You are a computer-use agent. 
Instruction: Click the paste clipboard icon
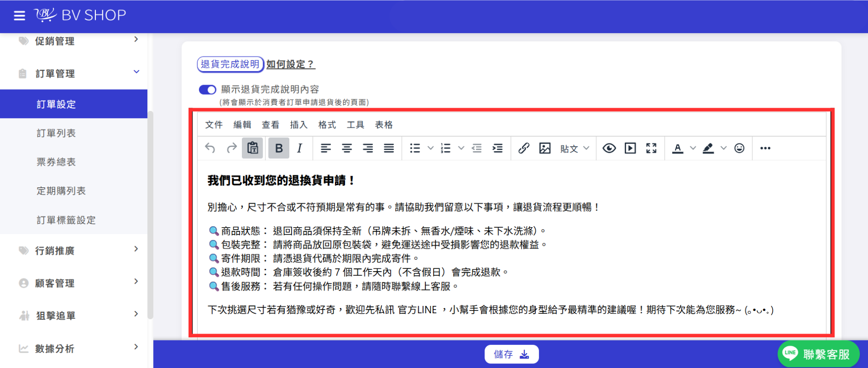coord(252,148)
